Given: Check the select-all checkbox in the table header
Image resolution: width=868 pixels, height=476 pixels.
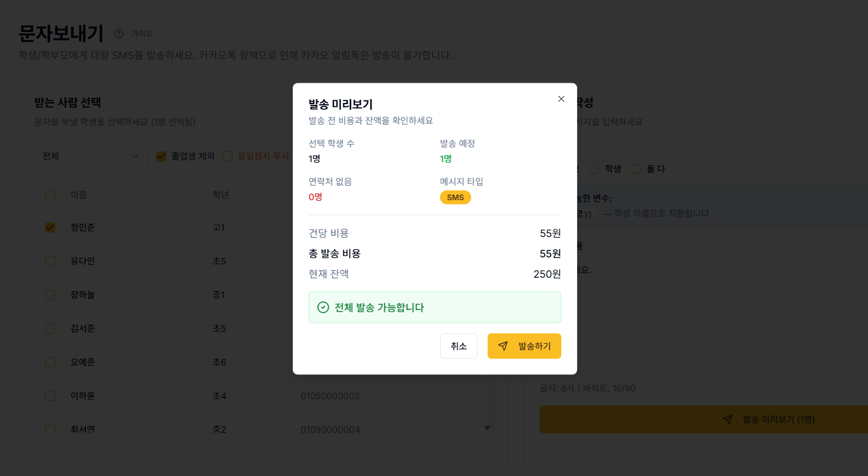Looking at the screenshot, I should 50,195.
